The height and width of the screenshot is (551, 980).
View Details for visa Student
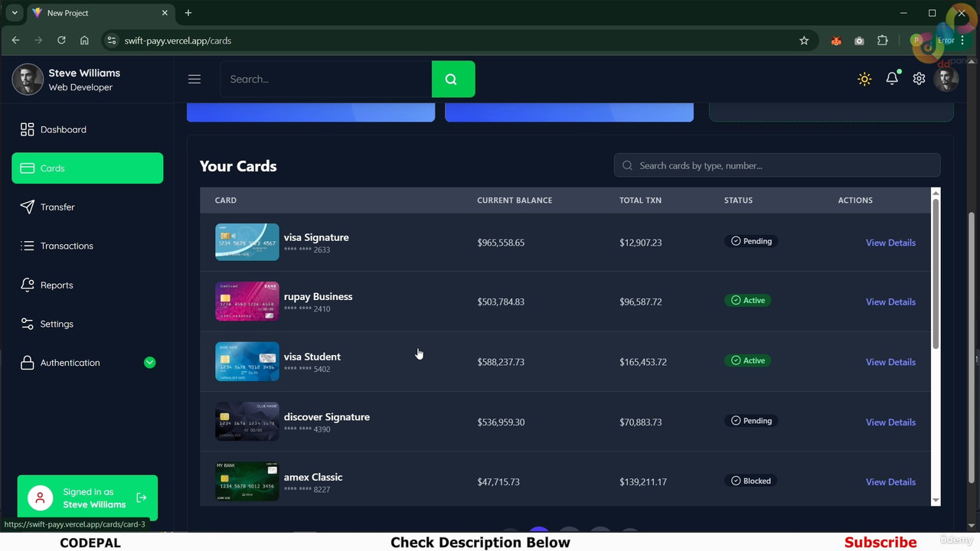890,362
